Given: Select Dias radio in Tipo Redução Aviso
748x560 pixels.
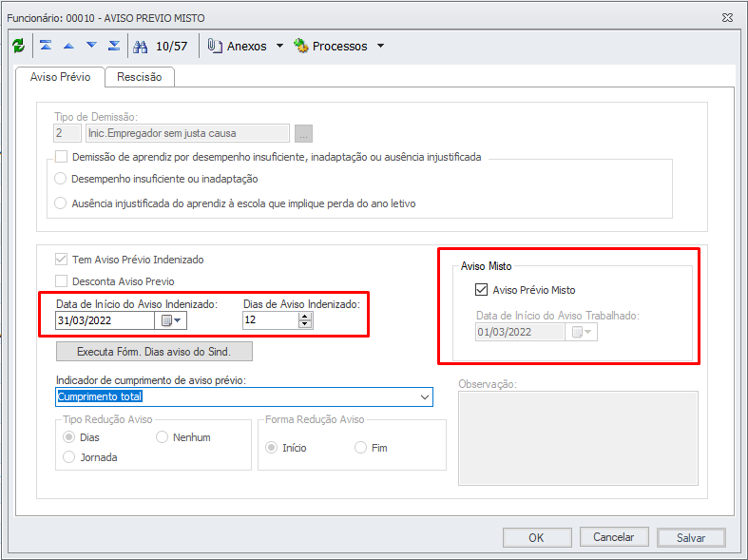Looking at the screenshot, I should tap(69, 437).
